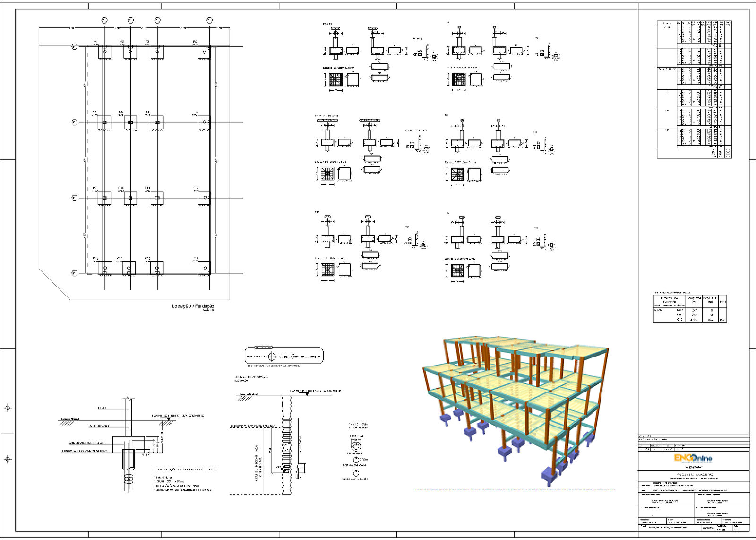Select the grid axis bubble above column P1
Image resolution: width=756 pixels, height=540 pixels.
104,20
